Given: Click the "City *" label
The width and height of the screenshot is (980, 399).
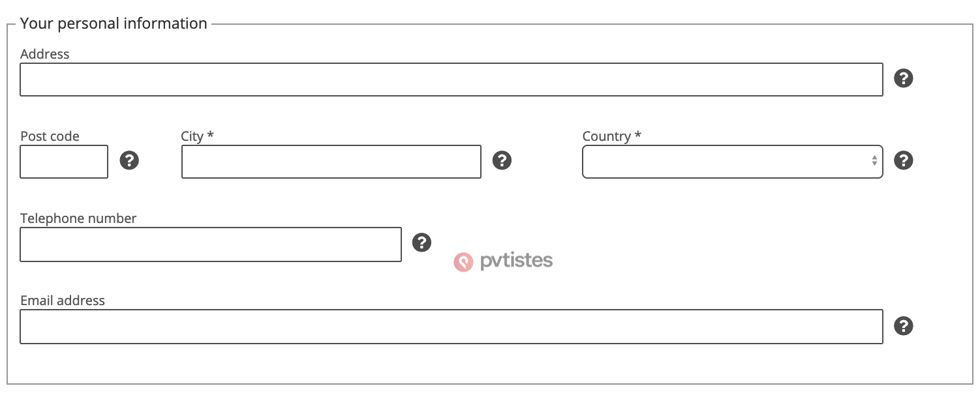Looking at the screenshot, I should point(197,136).
